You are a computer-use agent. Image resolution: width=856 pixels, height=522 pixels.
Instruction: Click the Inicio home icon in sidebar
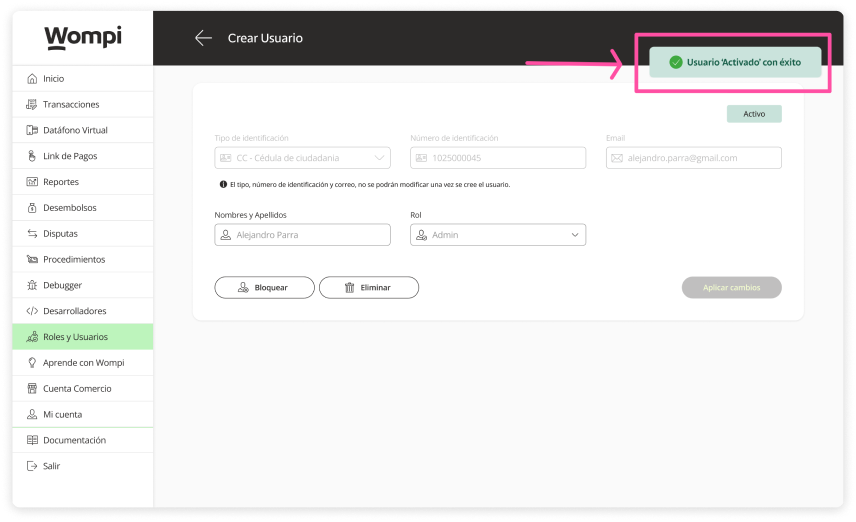[x=32, y=79]
